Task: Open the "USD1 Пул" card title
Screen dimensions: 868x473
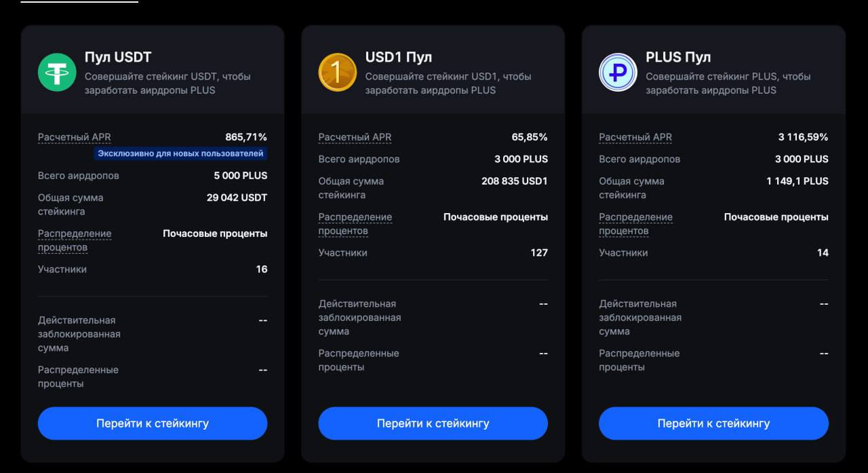Action: tap(399, 57)
